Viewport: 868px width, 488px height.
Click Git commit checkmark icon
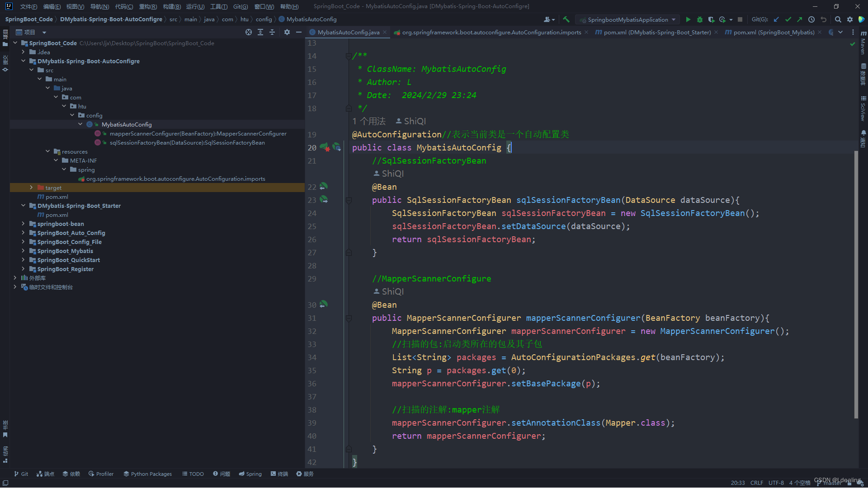pyautogui.click(x=788, y=19)
